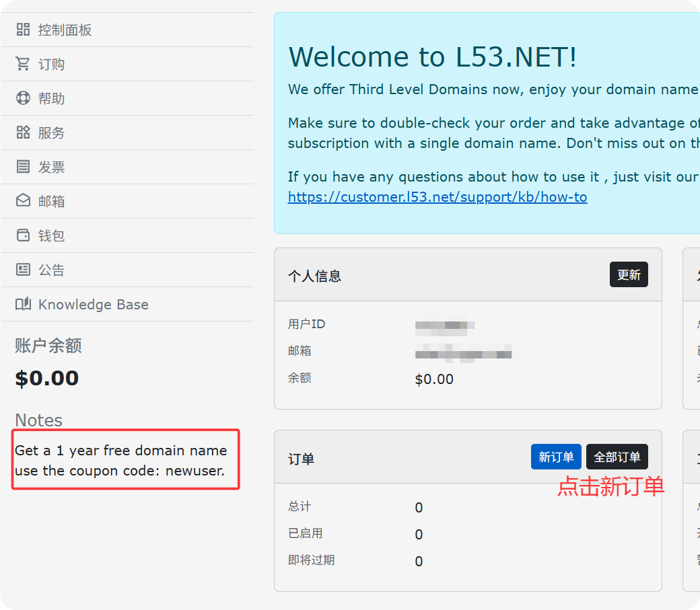Select the 订单 panel heading
Viewport: 700px width, 610px height.
point(300,458)
